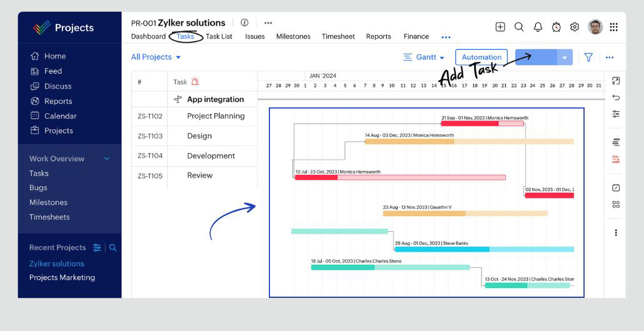This screenshot has height=331, width=644.
Task: Click the Review task ZS-T105
Action: click(194, 175)
